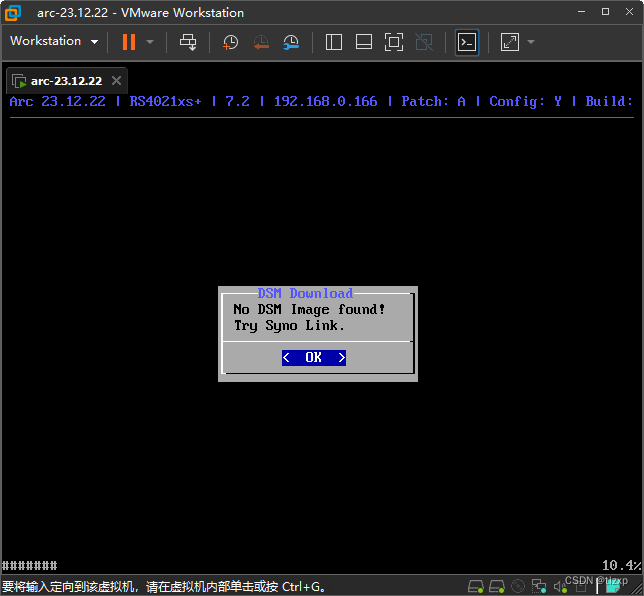Image resolution: width=644 pixels, height=596 pixels.
Task: Expand the power options arrow beside pause
Action: [x=150, y=41]
